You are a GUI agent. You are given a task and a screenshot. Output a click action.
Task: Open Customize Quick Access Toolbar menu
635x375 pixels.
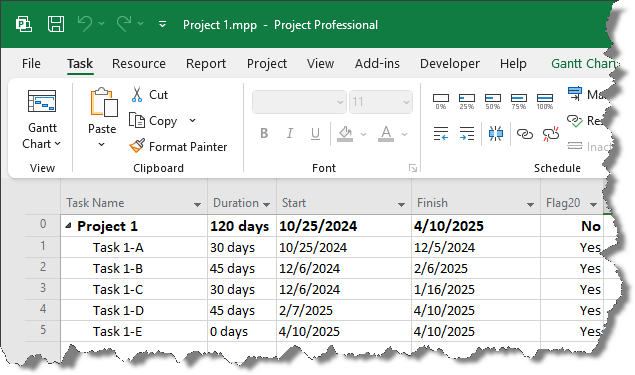click(x=162, y=25)
